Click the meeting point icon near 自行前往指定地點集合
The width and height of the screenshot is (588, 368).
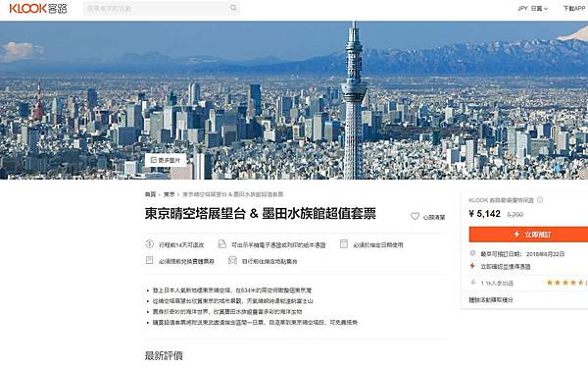pyautogui.click(x=232, y=260)
